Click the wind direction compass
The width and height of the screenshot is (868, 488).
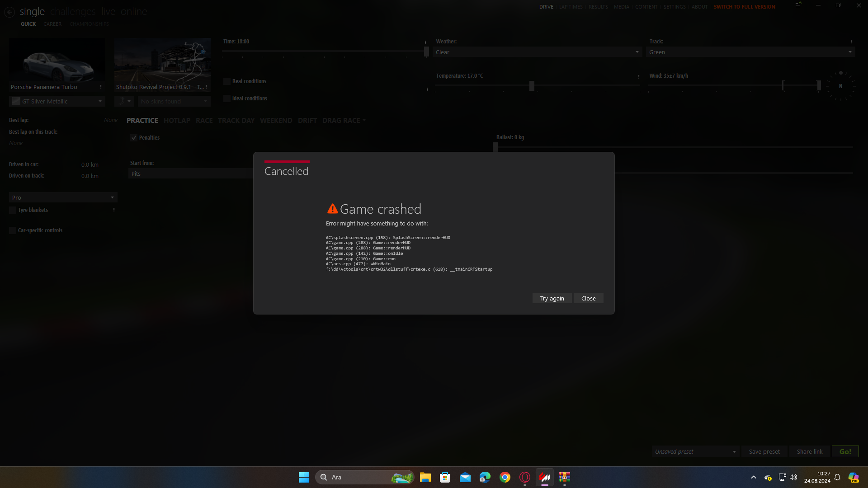tap(840, 86)
